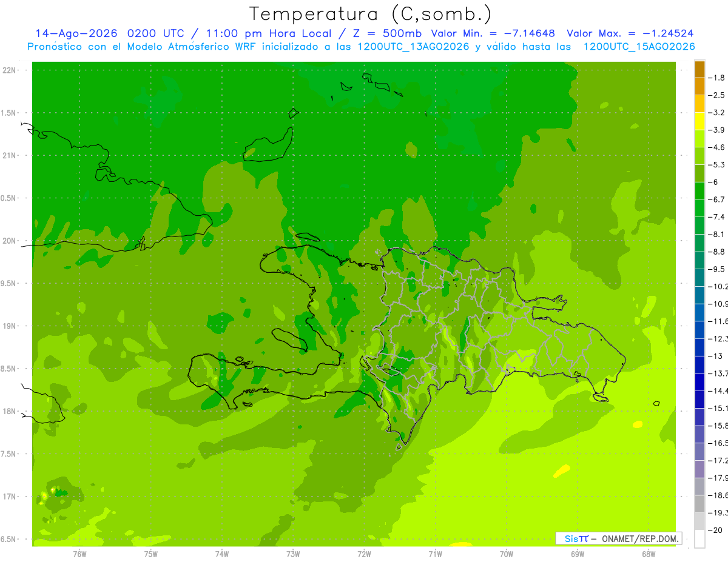This screenshot has width=728, height=562.
Task: Click the latitude label "18N"
Action: [10, 412]
